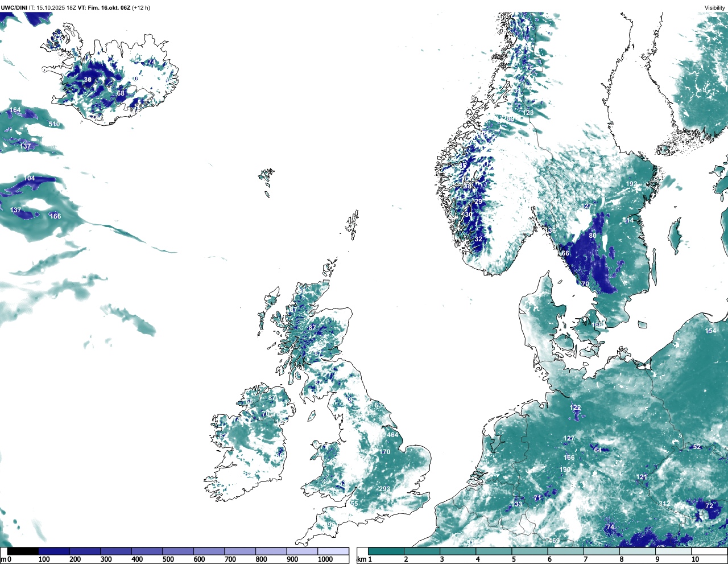Select the 'IT: 15.10.2025 18Z' initial time text
728x564 pixels.
[x=53, y=8]
